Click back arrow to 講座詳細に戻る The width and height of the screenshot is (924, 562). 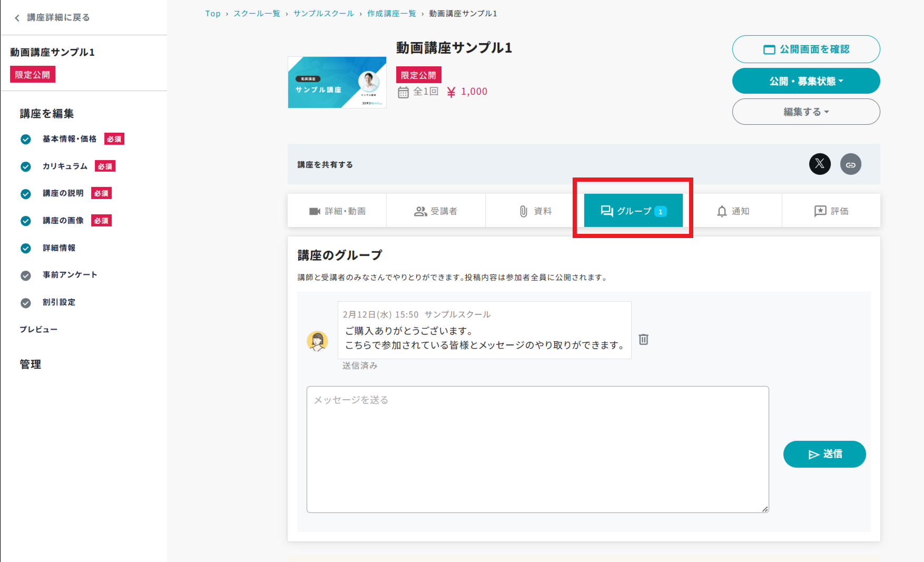point(17,18)
